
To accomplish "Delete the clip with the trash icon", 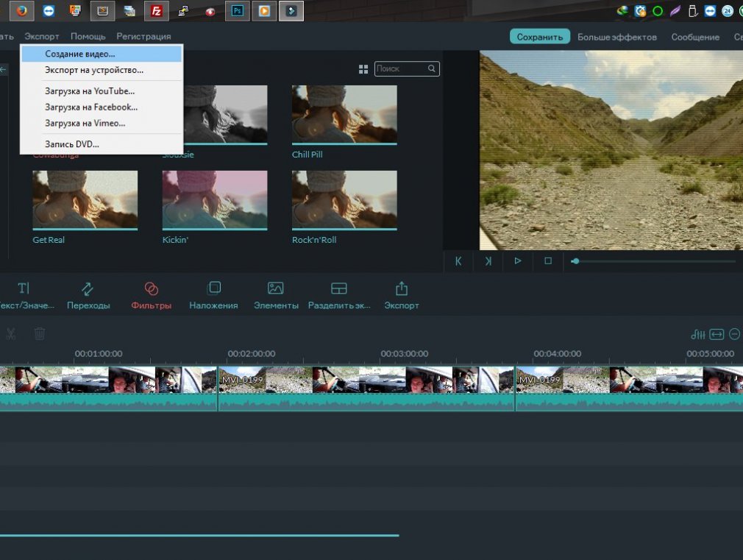I will pos(40,334).
